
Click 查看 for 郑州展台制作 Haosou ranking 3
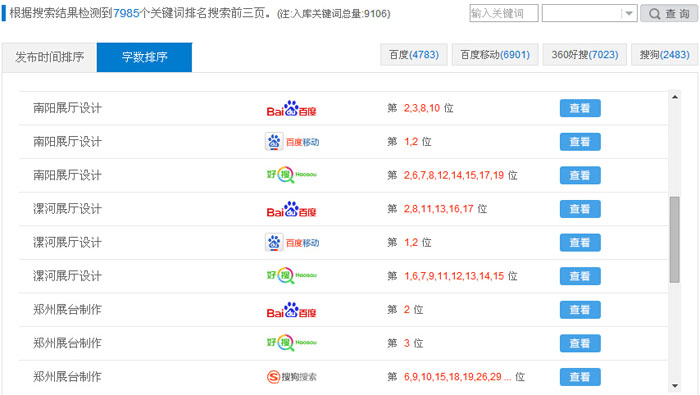pyautogui.click(x=580, y=343)
